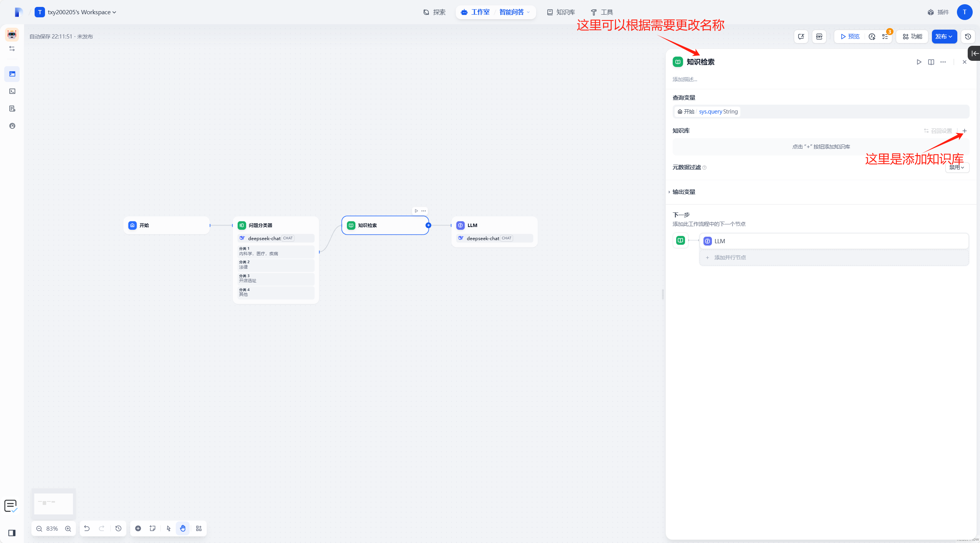
Task: Click 添加并行节点 button
Action: click(x=730, y=257)
